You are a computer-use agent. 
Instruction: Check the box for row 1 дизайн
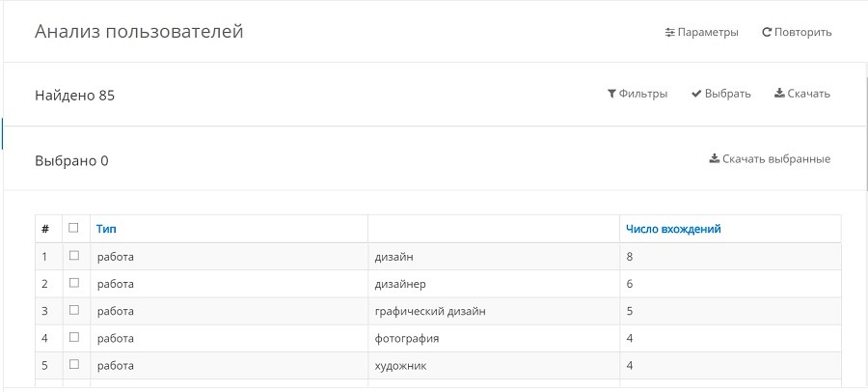74,256
